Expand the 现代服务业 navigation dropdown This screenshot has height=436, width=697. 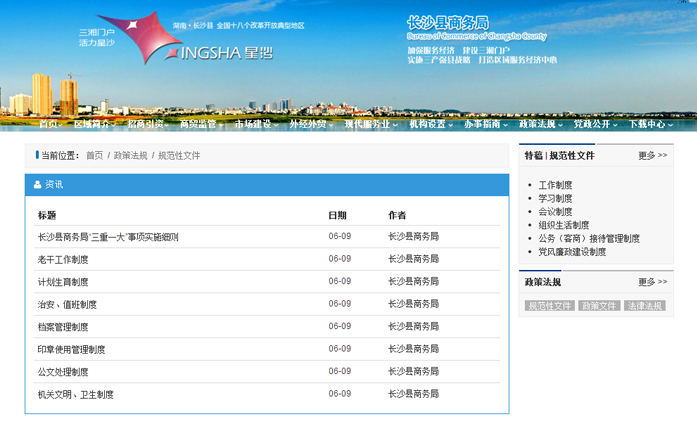[371, 124]
